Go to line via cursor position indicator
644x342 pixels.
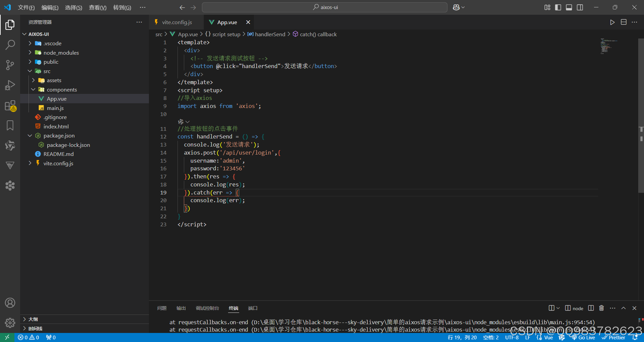click(x=462, y=338)
